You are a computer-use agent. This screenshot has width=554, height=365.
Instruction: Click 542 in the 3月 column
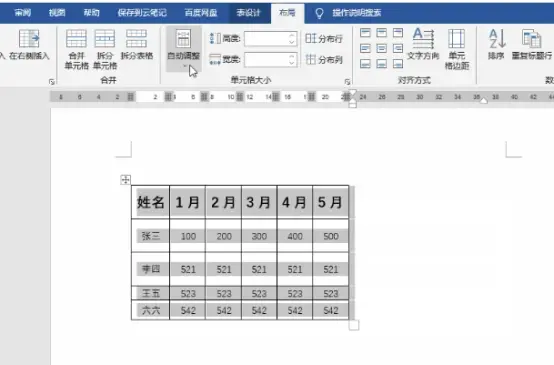pos(259,310)
